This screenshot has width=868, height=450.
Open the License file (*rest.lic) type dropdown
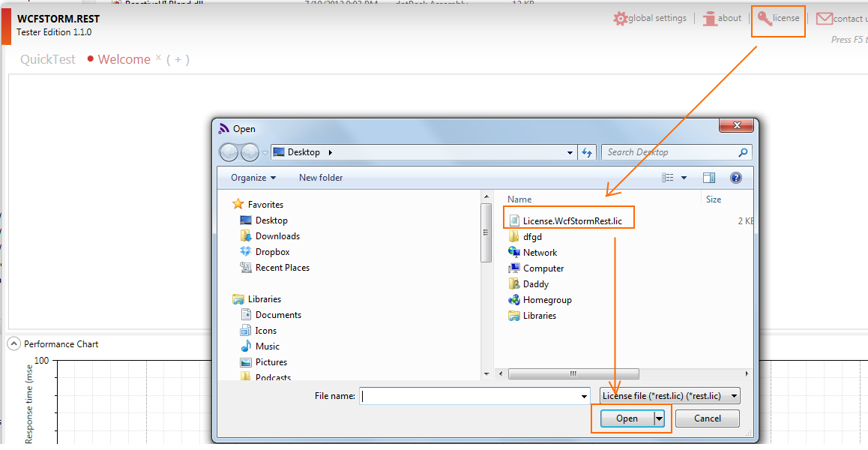[670, 396]
